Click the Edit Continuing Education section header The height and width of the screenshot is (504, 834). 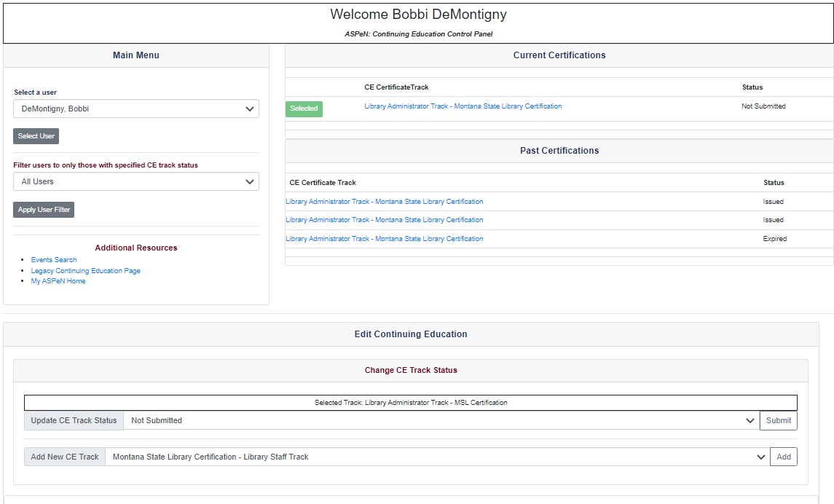410,334
